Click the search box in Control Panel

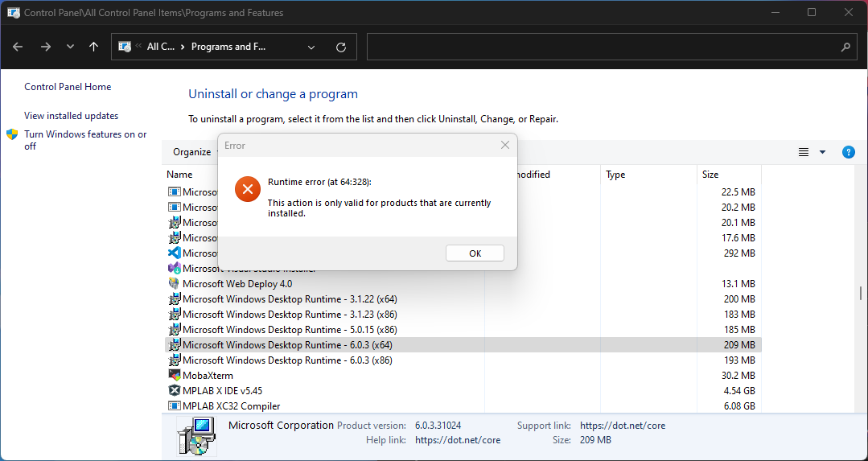click(x=603, y=47)
